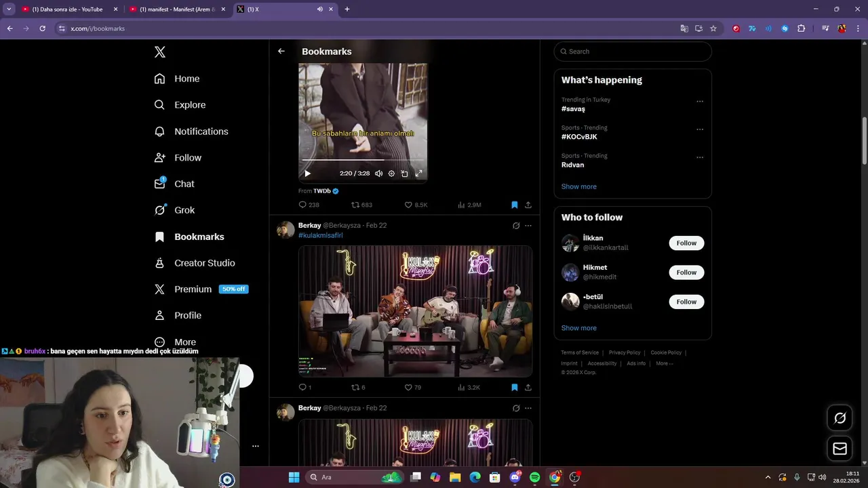Screen dimensions: 868x488
Task: Open more options for #savaş trend
Action: (700, 102)
